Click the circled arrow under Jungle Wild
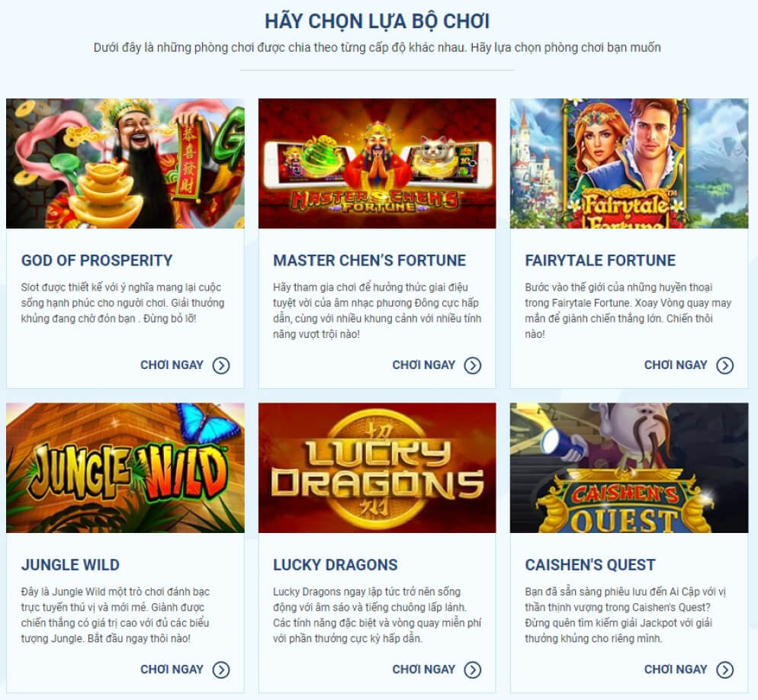This screenshot has width=758, height=700. tap(221, 669)
